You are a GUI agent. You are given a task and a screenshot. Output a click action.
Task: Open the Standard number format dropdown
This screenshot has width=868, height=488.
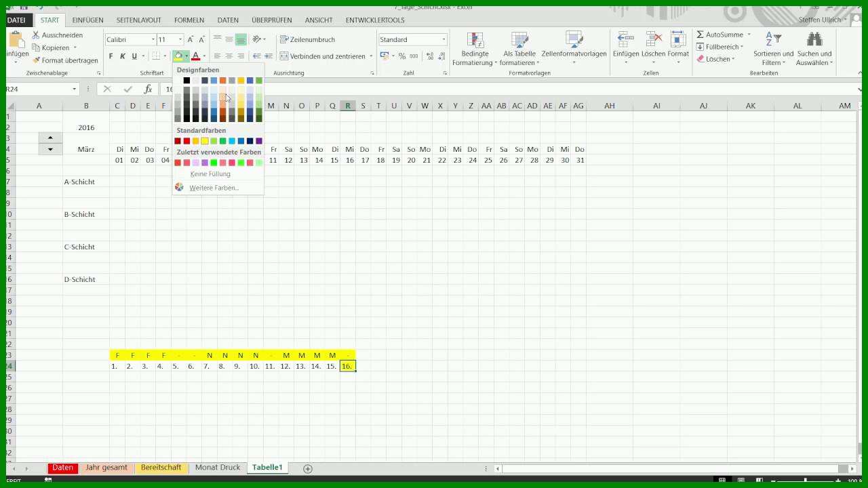(x=443, y=39)
